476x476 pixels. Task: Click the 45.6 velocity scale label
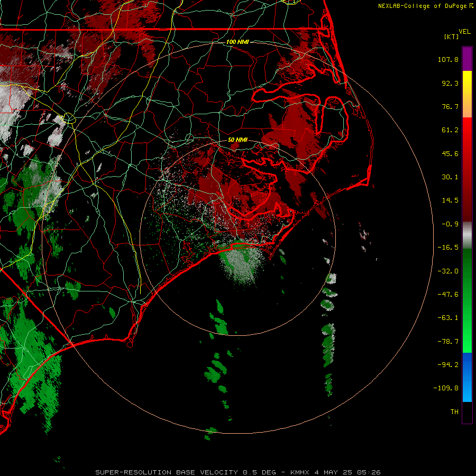450,153
